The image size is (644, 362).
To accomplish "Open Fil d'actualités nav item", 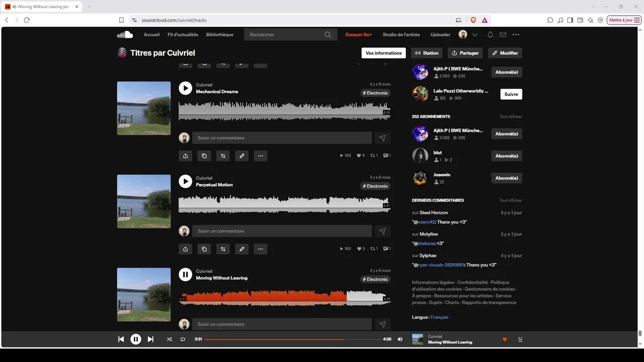I will pyautogui.click(x=183, y=35).
